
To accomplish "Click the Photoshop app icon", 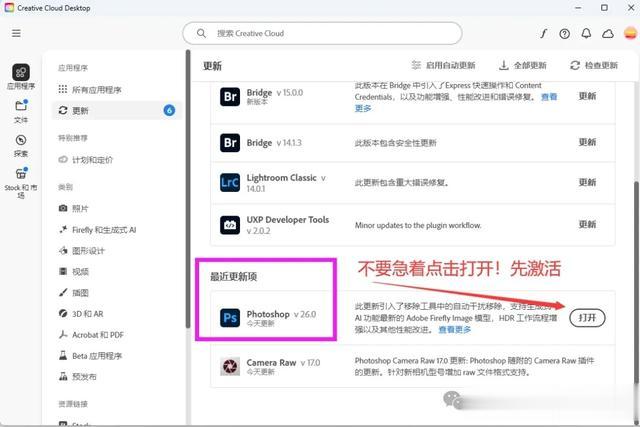I will pyautogui.click(x=230, y=318).
